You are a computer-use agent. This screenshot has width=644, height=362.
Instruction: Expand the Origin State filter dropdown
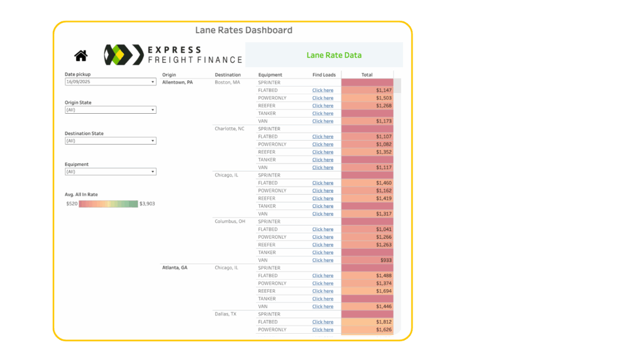111,110
